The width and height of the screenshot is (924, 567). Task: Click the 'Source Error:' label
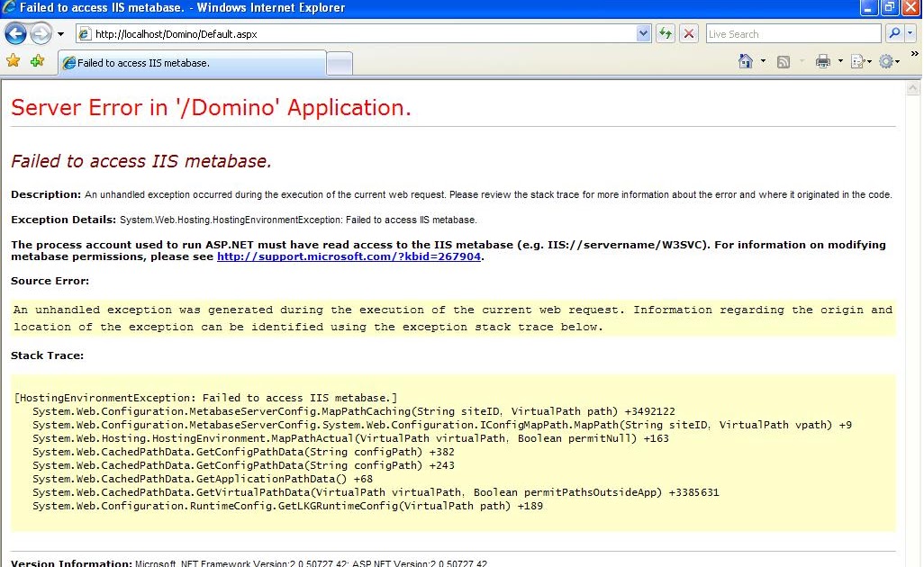50,281
